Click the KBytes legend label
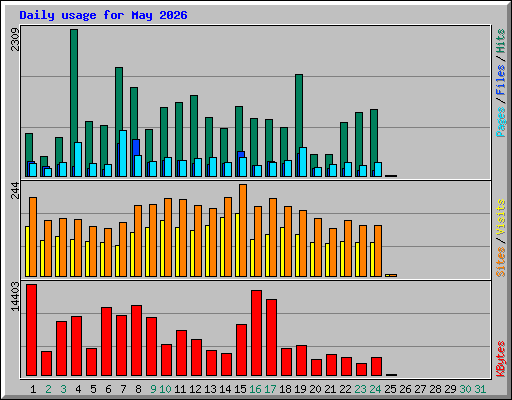512x400 pixels. tap(501, 359)
